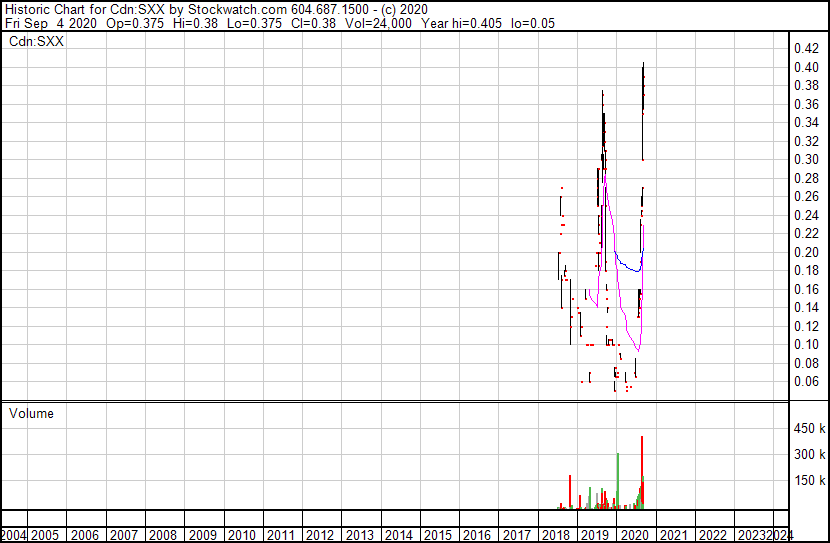Click the 150 k volume axis label
This screenshot has height=543, width=830.
pyautogui.click(x=809, y=480)
